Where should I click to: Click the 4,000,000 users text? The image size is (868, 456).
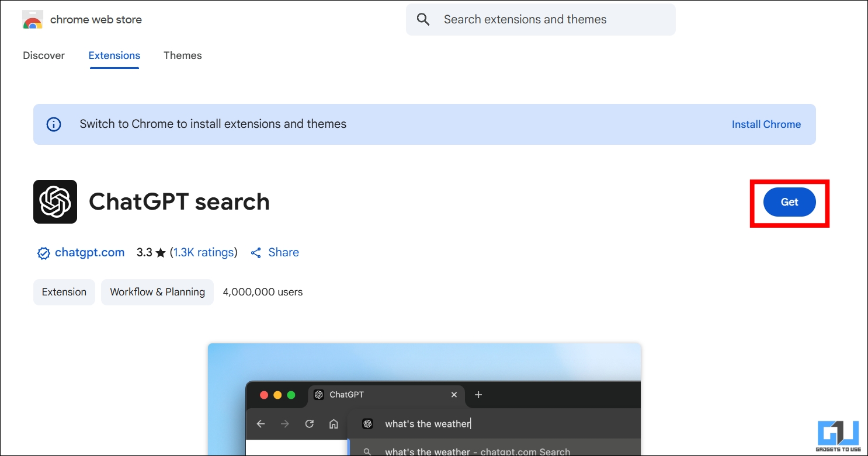click(x=263, y=292)
